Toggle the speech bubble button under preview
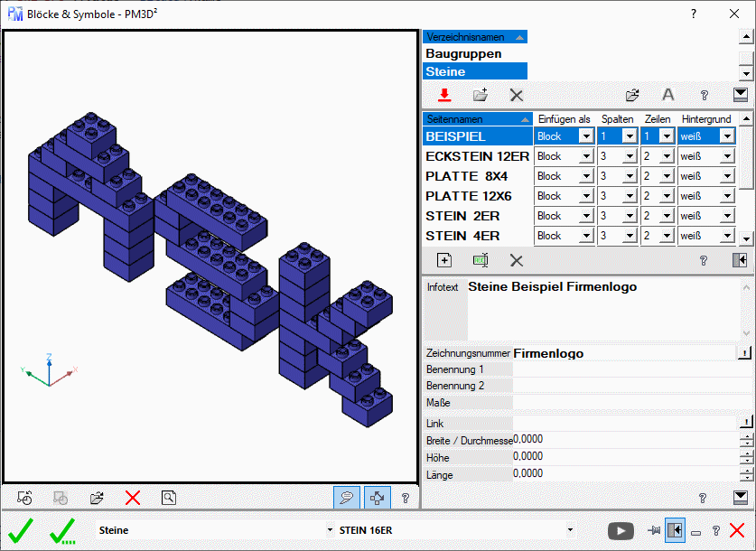This screenshot has height=551, width=756. pyautogui.click(x=343, y=497)
